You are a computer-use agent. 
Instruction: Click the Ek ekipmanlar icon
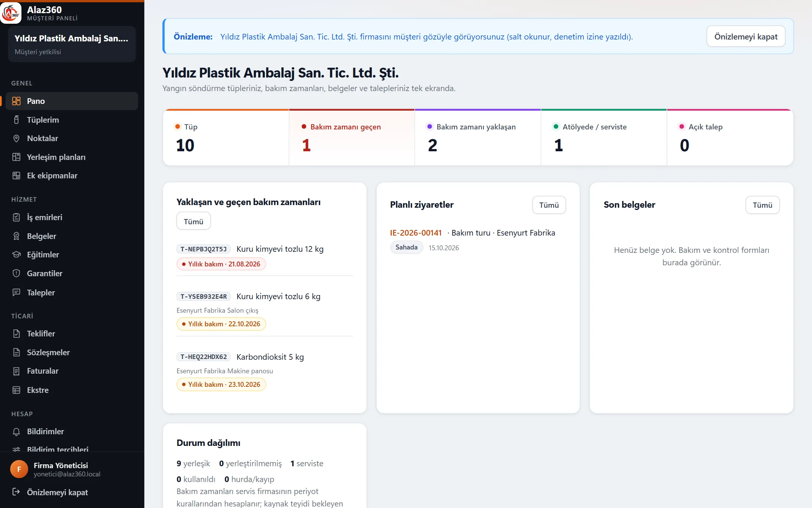(x=16, y=176)
